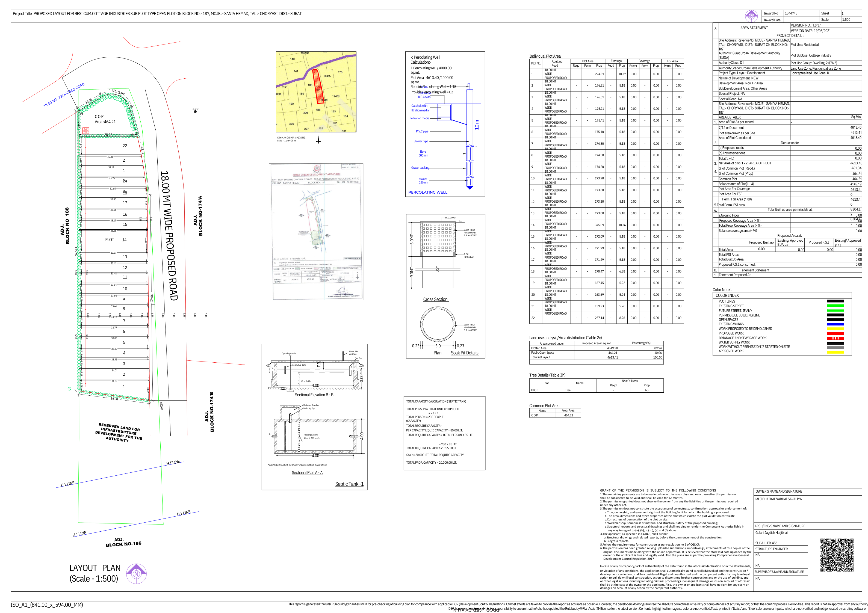Click the red PROPOSED WORK color swatch

click(x=835, y=333)
